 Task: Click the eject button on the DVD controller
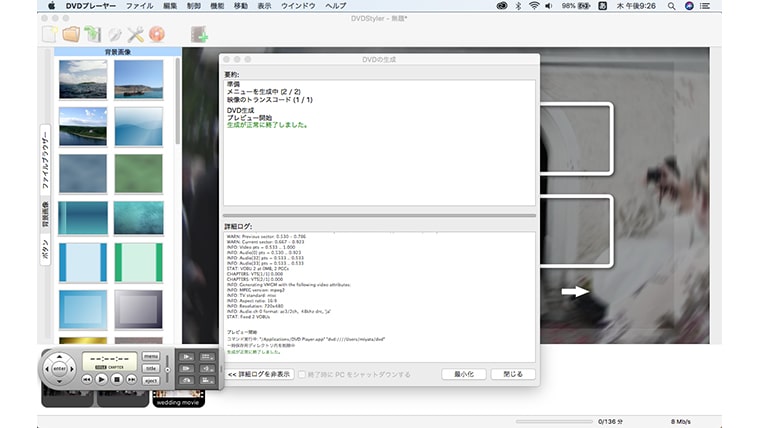click(x=151, y=380)
